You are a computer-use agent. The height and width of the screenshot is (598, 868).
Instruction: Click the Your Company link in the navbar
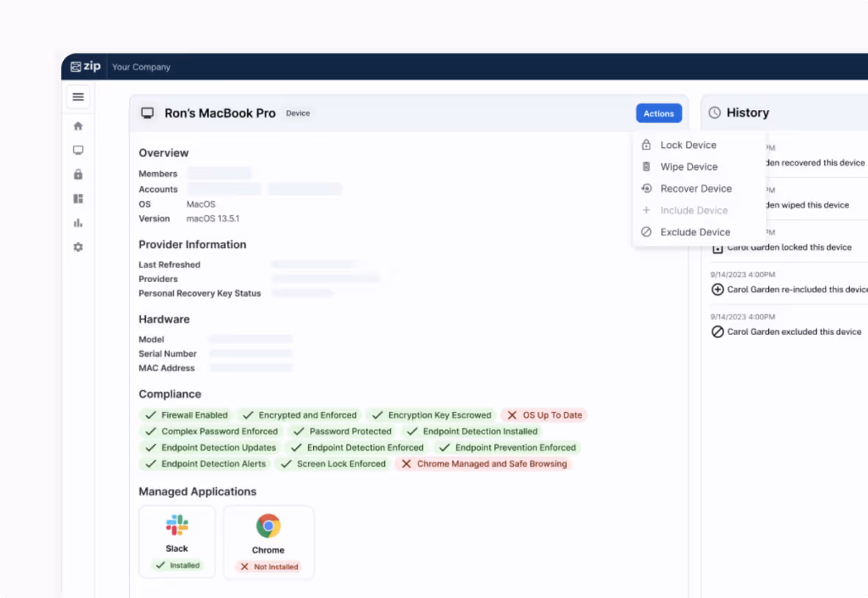click(x=141, y=67)
